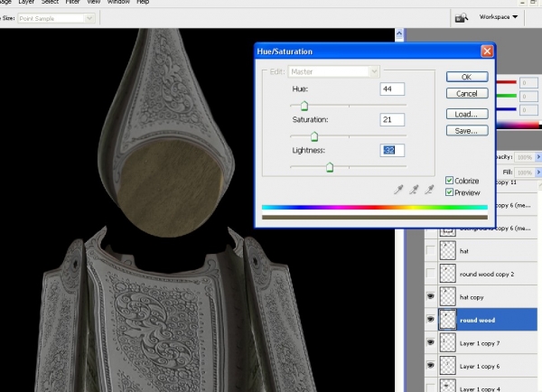Pick the subtract-from-sample eyedropper (last)
Viewport: 542px width, 392px height.
(429, 189)
